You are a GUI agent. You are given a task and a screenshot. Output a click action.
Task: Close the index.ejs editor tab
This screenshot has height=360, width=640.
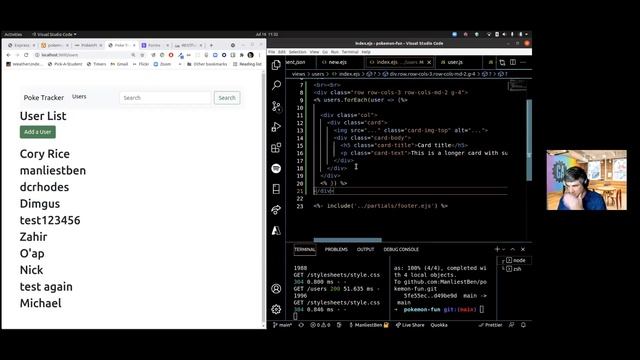coord(429,62)
